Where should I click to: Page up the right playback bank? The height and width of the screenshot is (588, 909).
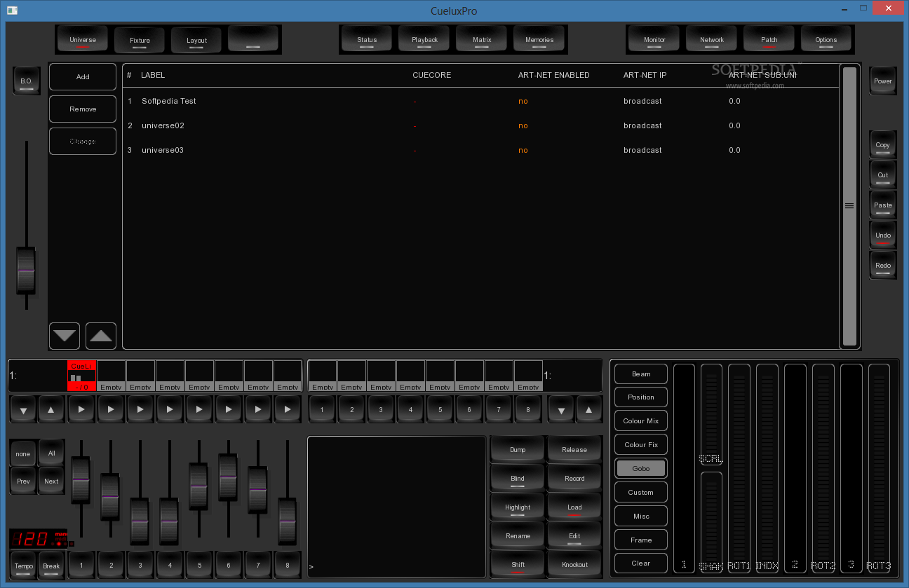pos(589,409)
